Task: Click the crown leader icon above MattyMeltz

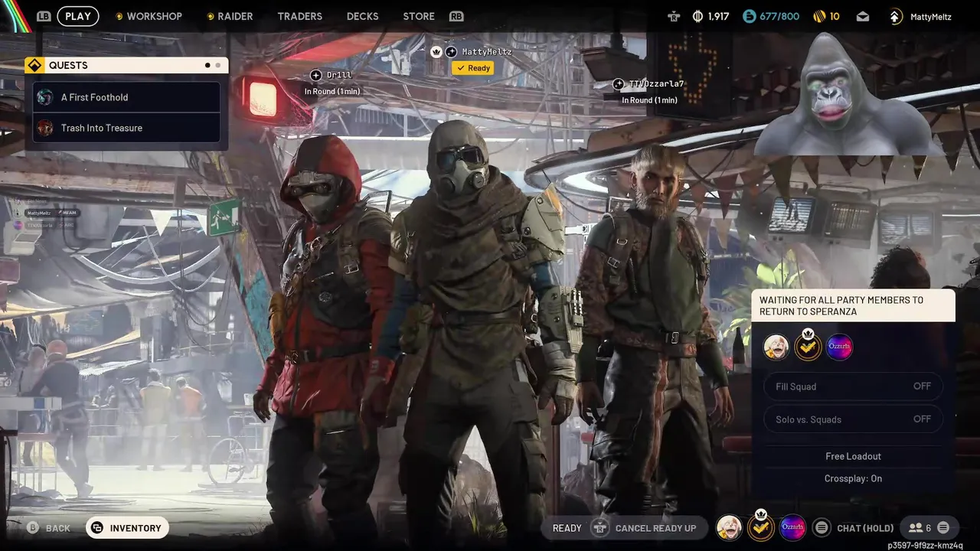Action: [436, 52]
